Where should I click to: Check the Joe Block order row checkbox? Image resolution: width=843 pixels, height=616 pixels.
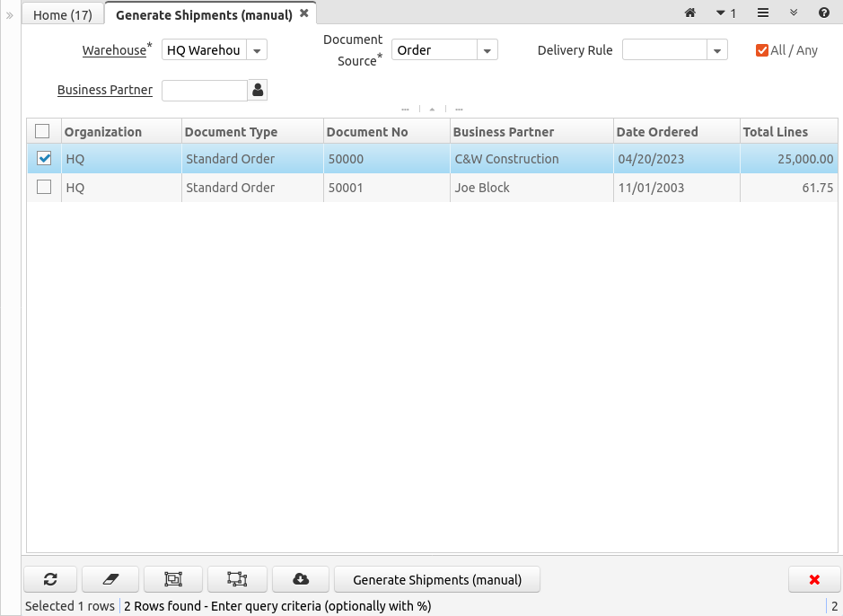[43, 188]
